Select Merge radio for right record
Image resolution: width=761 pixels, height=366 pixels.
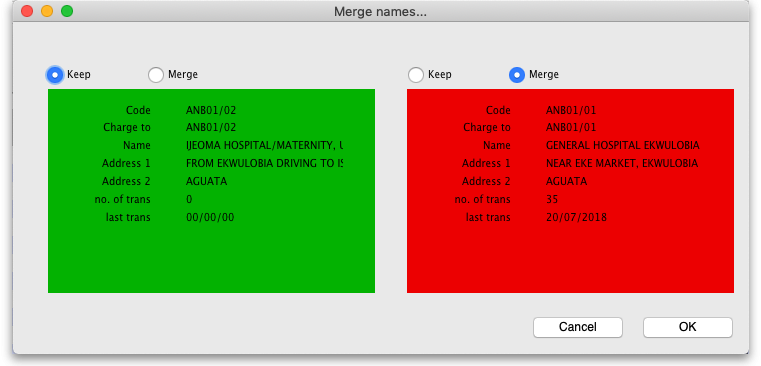point(517,75)
